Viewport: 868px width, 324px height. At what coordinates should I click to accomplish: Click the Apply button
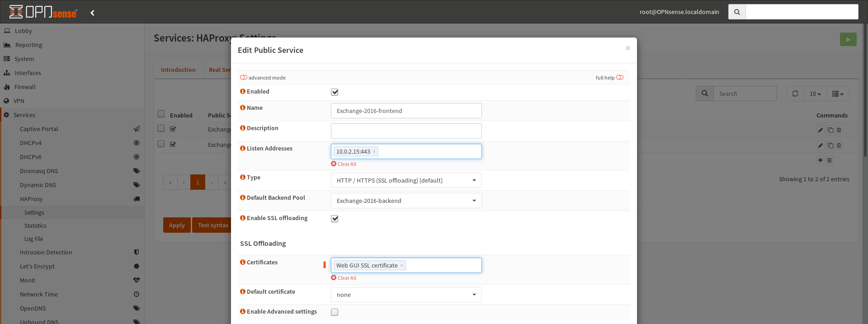[x=177, y=225]
